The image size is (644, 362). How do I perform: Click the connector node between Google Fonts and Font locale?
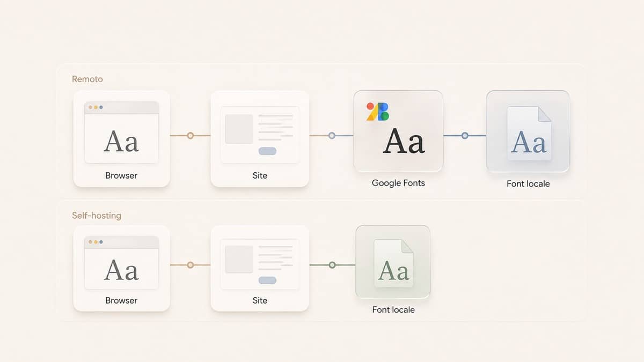point(465,136)
